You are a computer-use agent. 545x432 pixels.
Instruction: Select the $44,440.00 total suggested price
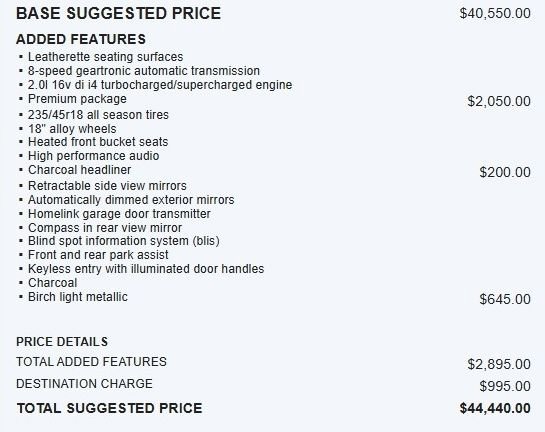[495, 408]
